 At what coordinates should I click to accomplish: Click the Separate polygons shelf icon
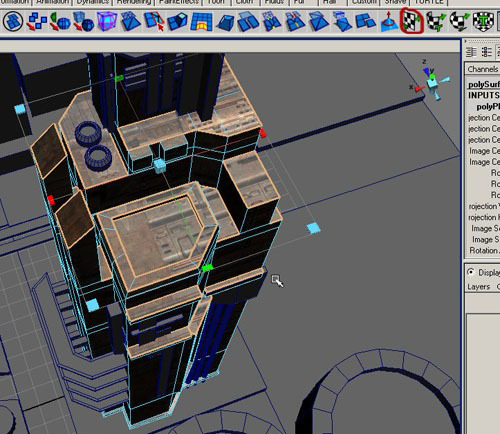tap(36, 21)
